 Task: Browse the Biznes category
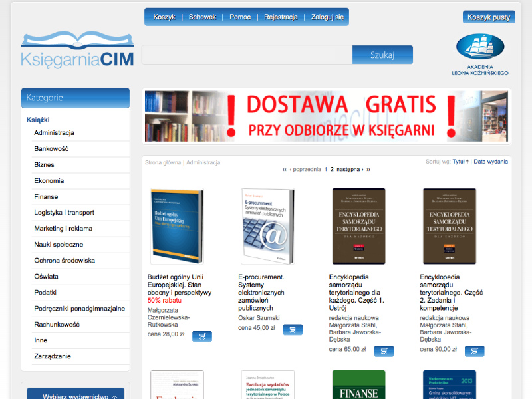point(44,164)
